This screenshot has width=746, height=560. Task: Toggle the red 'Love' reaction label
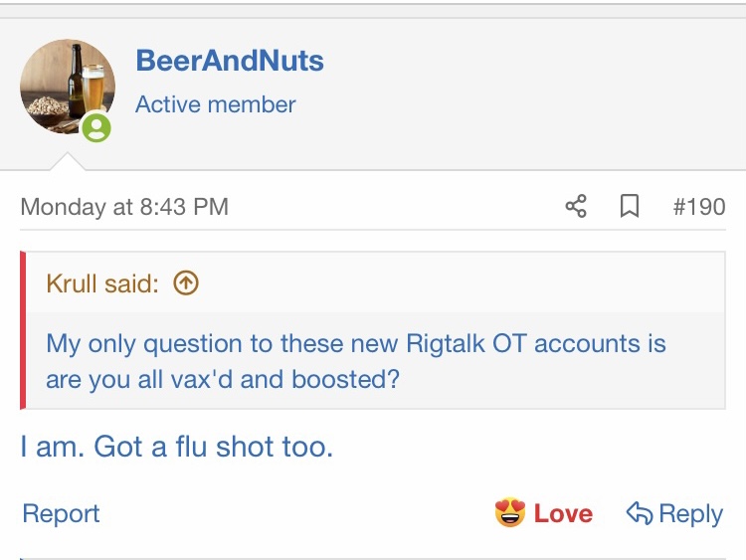563,513
